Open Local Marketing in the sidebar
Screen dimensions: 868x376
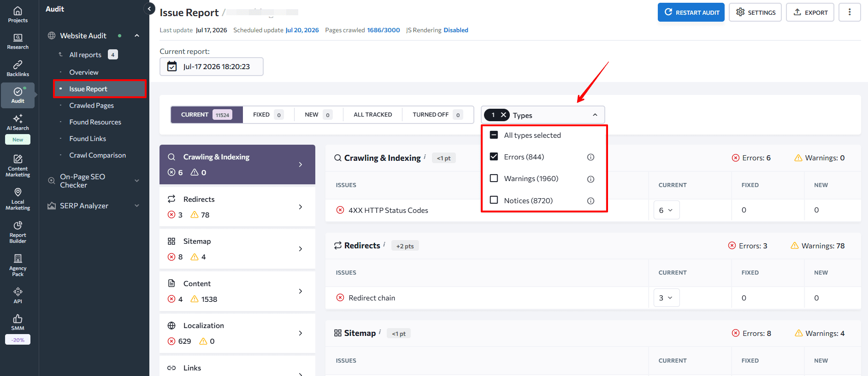[18, 199]
